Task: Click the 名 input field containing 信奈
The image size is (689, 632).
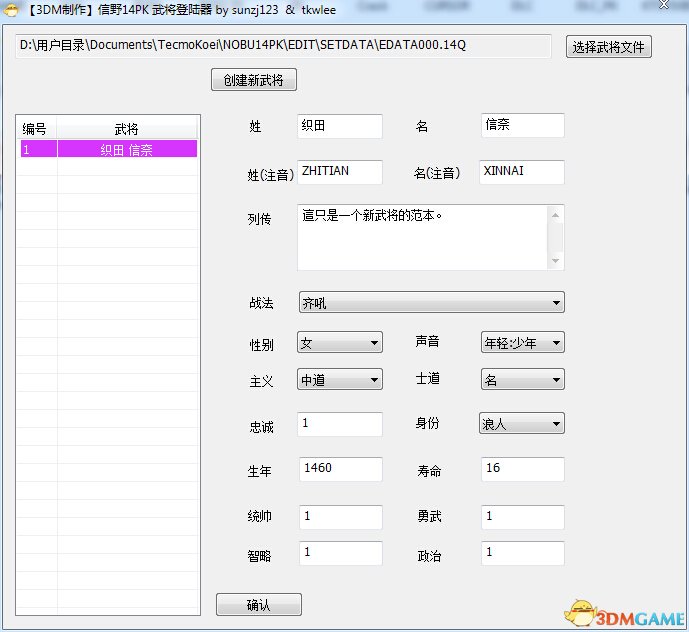Action: pos(521,125)
